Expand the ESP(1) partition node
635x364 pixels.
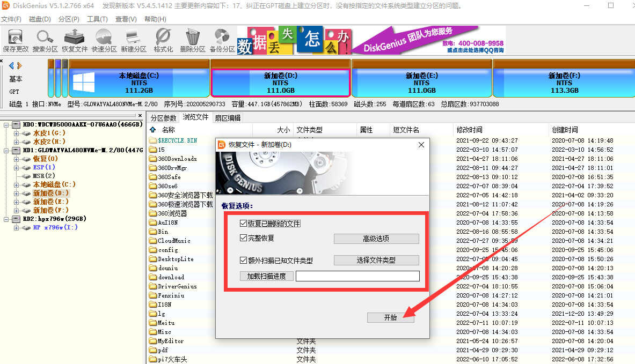(16, 167)
